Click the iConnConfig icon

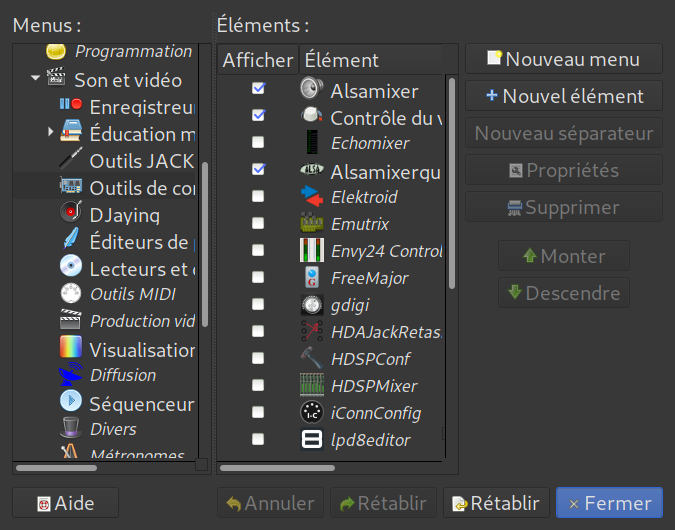[x=312, y=412]
